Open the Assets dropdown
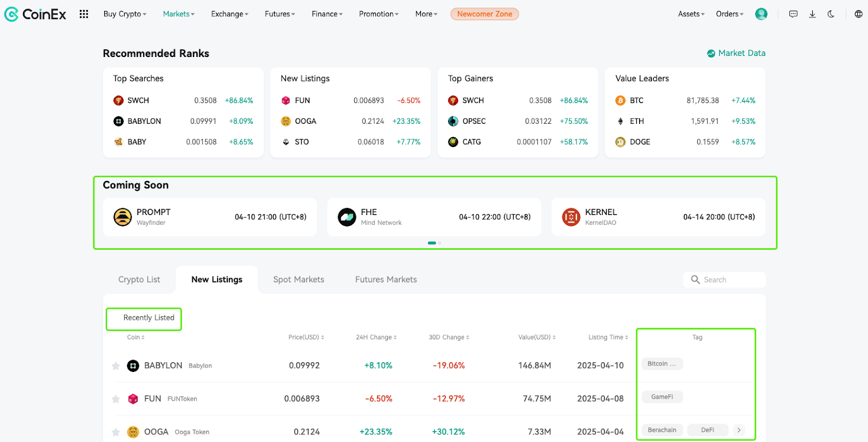 [x=691, y=14]
